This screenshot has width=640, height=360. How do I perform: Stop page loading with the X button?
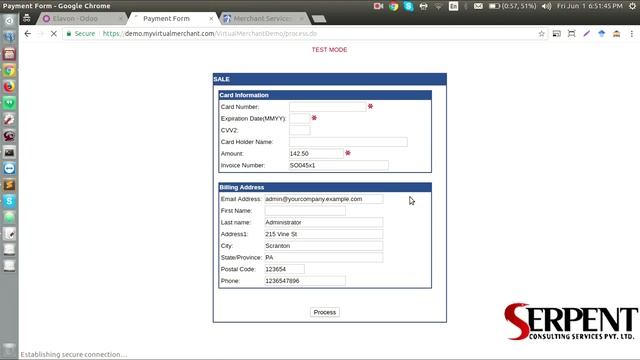[x=53, y=34]
